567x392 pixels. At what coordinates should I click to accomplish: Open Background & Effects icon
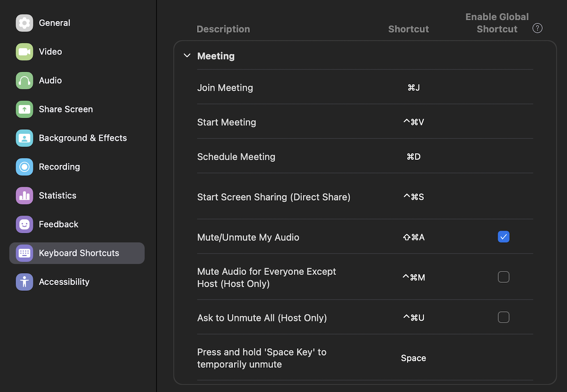pyautogui.click(x=24, y=138)
